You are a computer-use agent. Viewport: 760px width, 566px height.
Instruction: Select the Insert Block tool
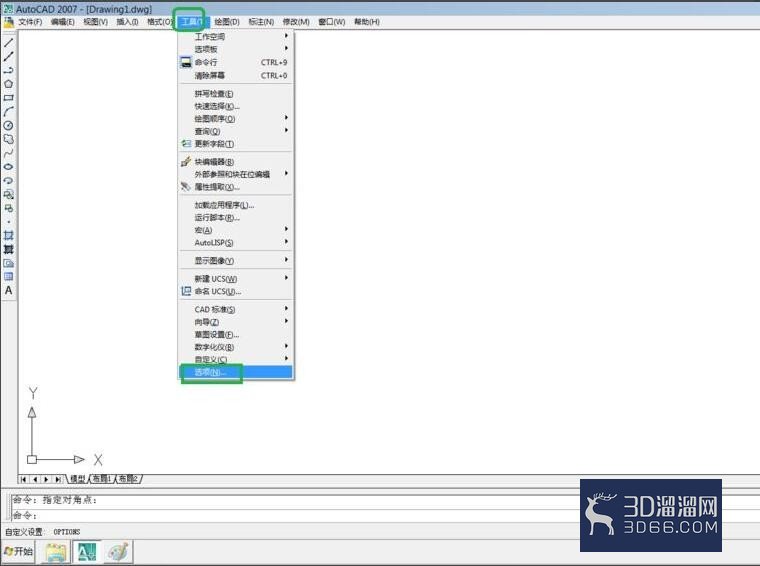[8, 194]
